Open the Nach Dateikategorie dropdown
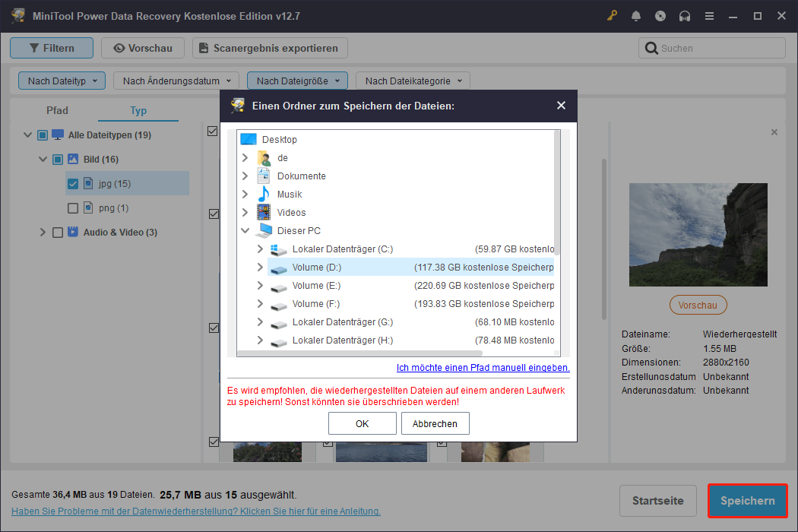The height and width of the screenshot is (532, 798). [x=413, y=81]
